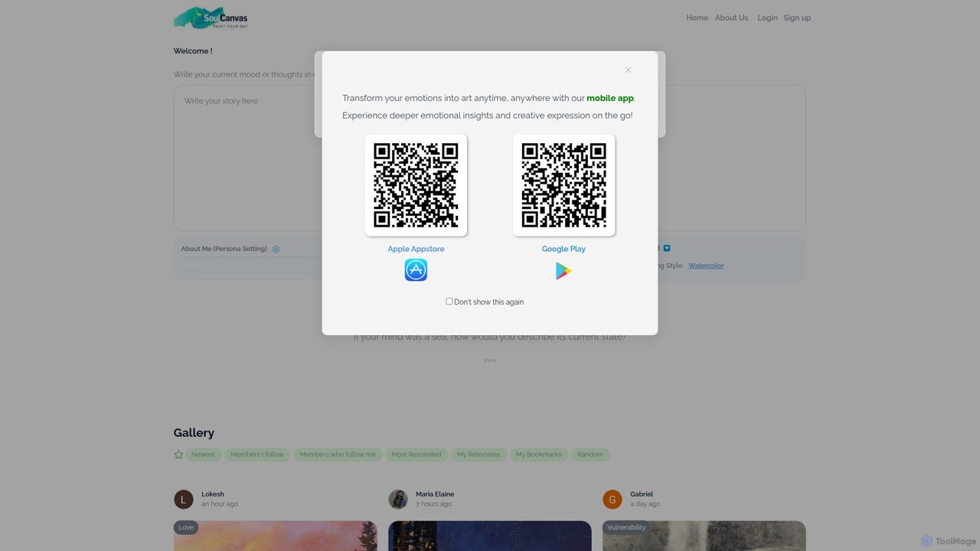The image size is (980, 551).
Task: Follow the Google Play link
Action: pyautogui.click(x=563, y=249)
